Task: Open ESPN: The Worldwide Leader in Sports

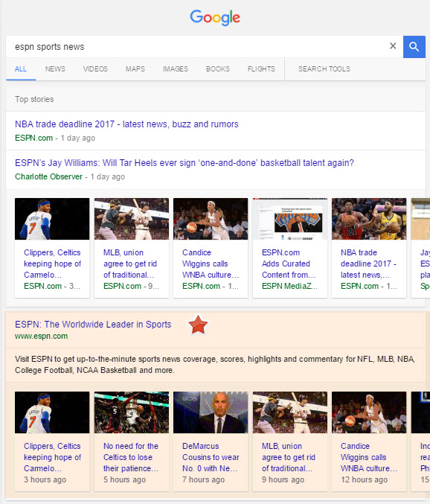Action: [x=93, y=325]
